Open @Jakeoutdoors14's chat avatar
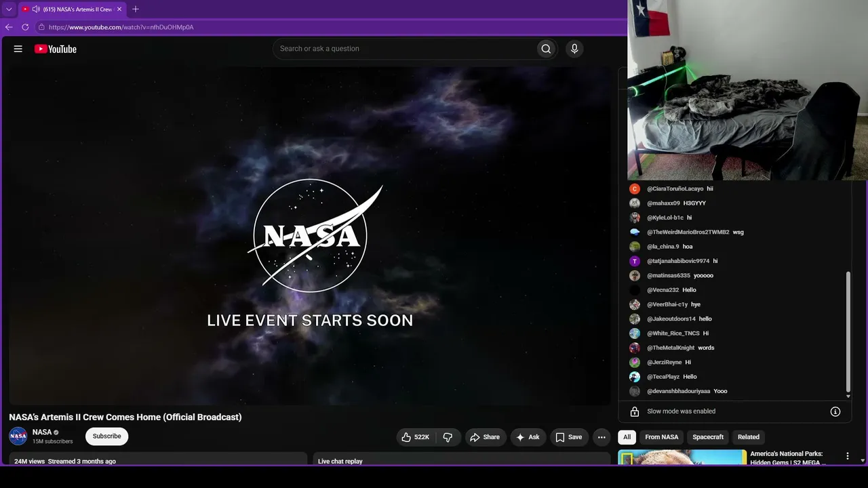 coord(635,319)
